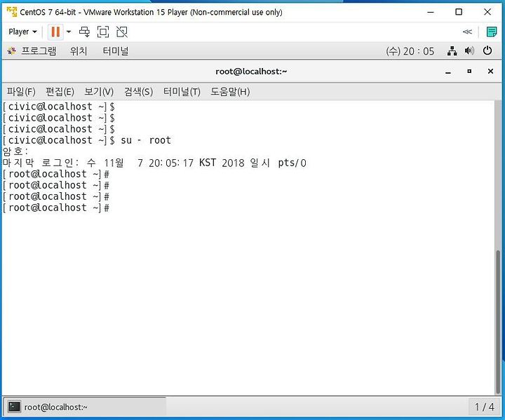The height and width of the screenshot is (420, 505).
Task: Click the terminal vertical scrollbar thumb
Action: (498, 321)
